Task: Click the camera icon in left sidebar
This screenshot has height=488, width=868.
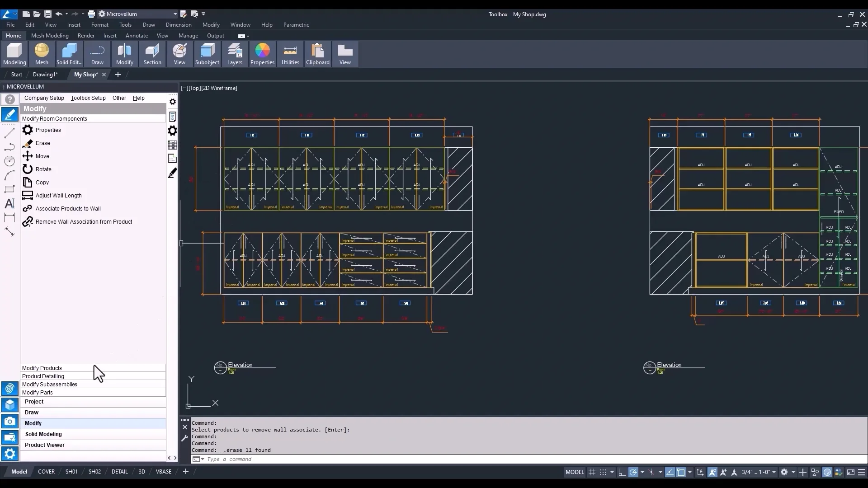Action: (x=10, y=422)
